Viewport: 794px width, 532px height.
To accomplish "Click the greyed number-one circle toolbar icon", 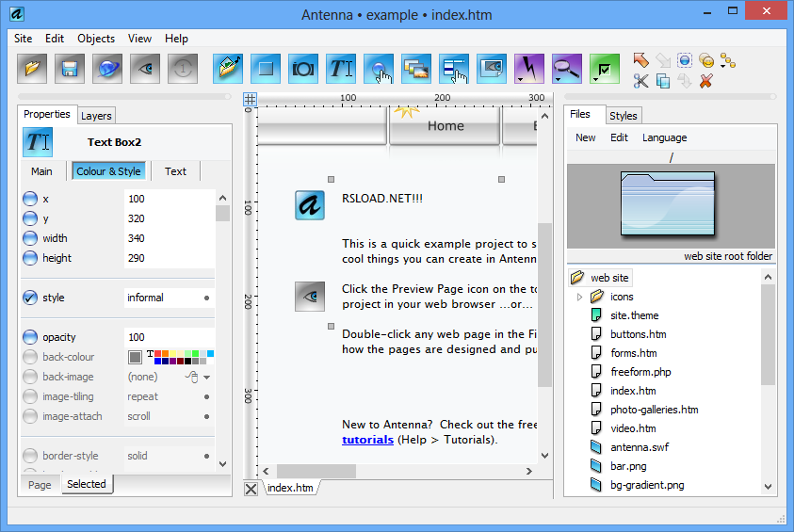I will (x=183, y=69).
